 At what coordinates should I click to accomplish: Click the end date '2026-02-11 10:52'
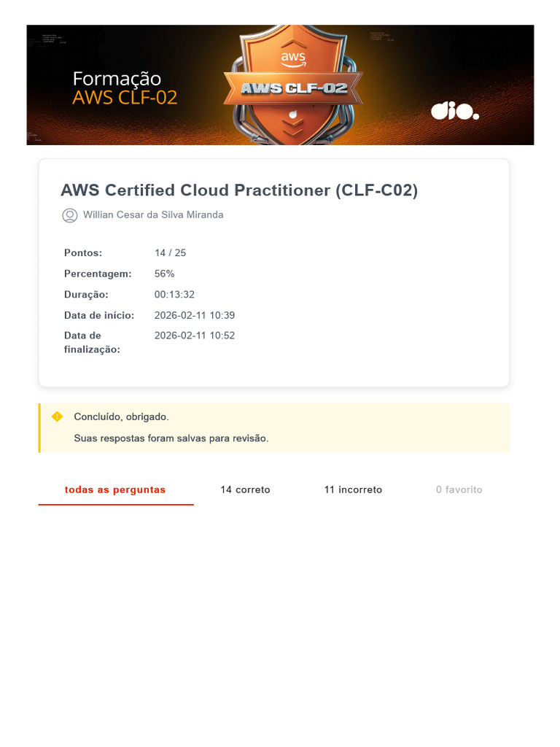click(x=194, y=336)
